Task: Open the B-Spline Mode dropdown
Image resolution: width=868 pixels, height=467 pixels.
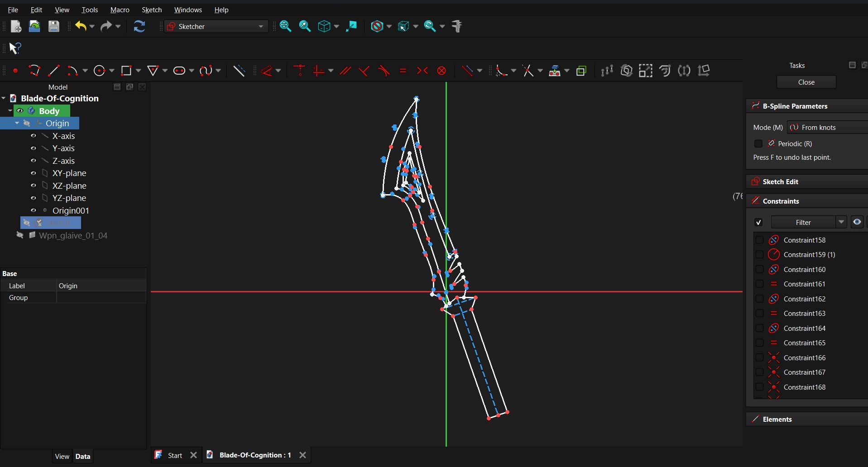Action: point(827,128)
